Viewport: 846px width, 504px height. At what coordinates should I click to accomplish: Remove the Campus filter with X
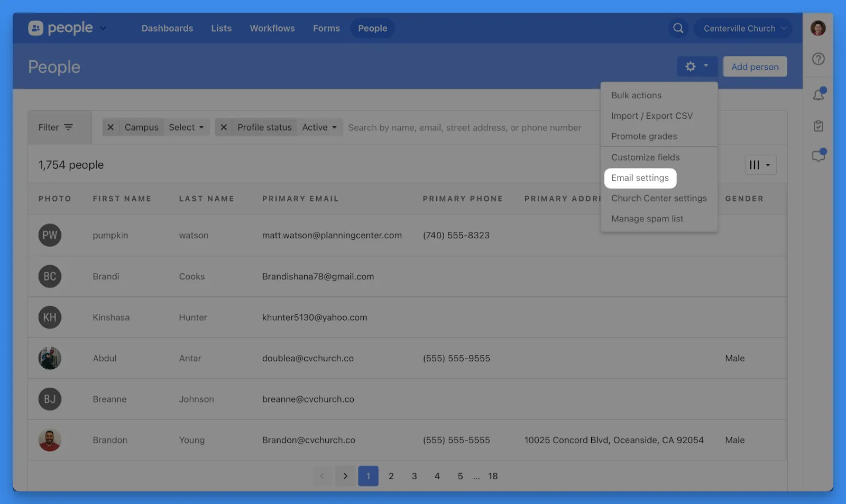click(x=111, y=127)
